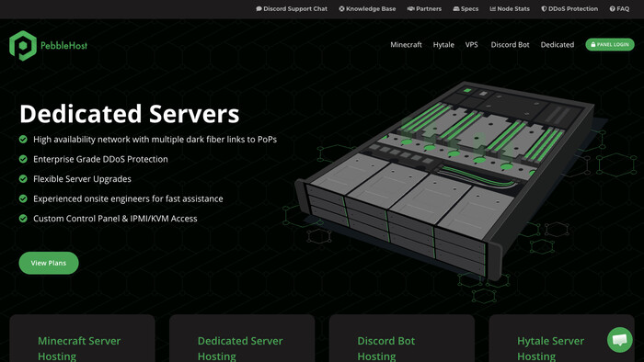The image size is (644, 362).
Task: Click text 'Custom Control Panel & IPMI/KVM Access'
Action: point(115,219)
